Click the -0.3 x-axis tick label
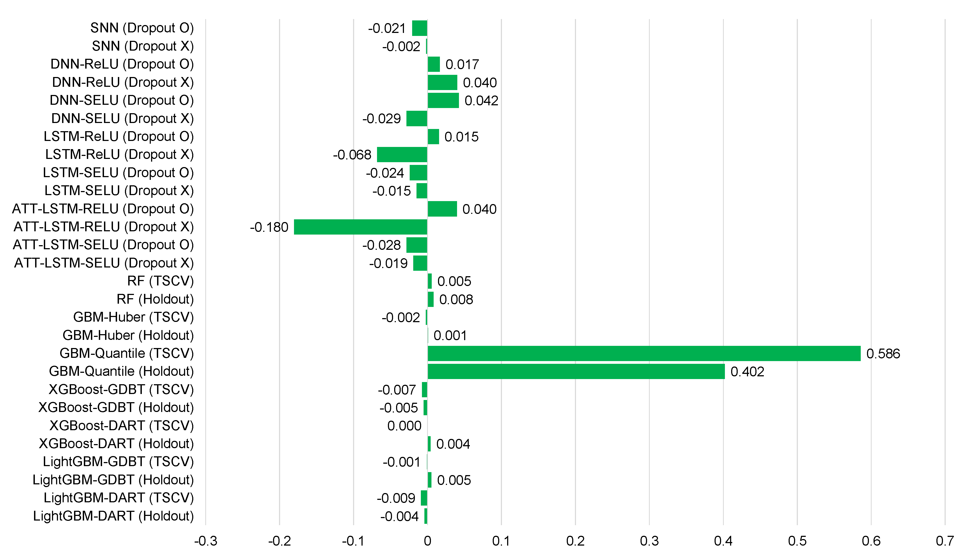 pos(206,541)
